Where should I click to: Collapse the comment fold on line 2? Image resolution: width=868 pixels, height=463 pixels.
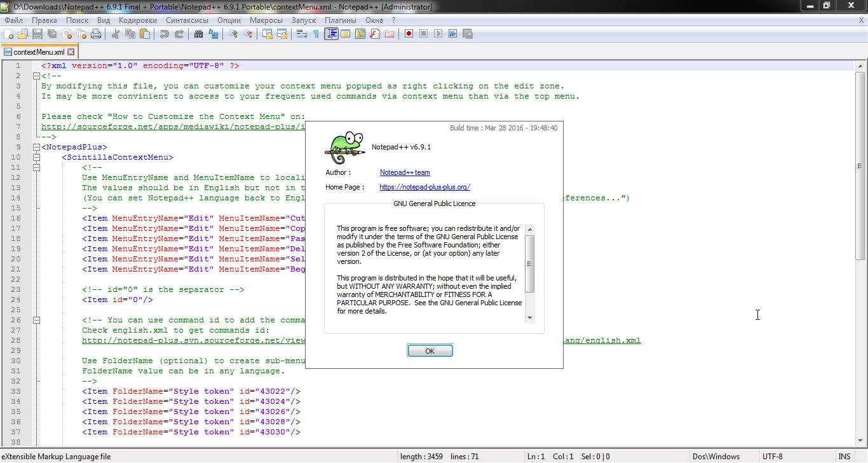(x=36, y=76)
